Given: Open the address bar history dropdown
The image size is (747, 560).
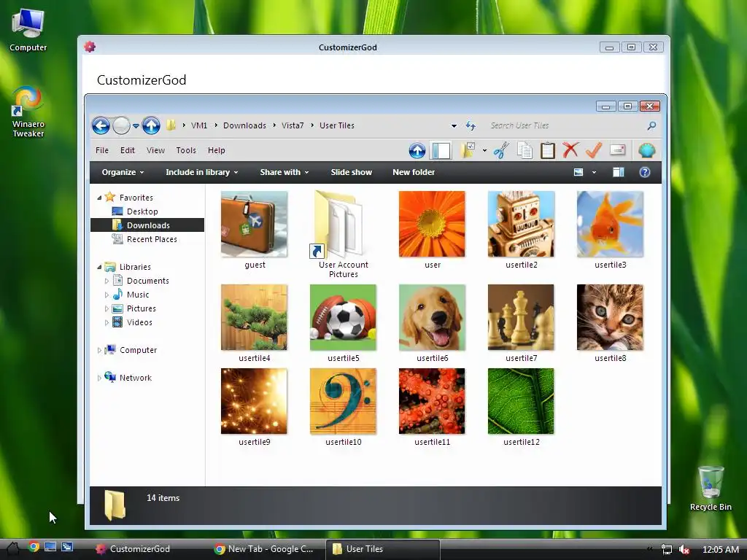Looking at the screenshot, I should [x=454, y=125].
